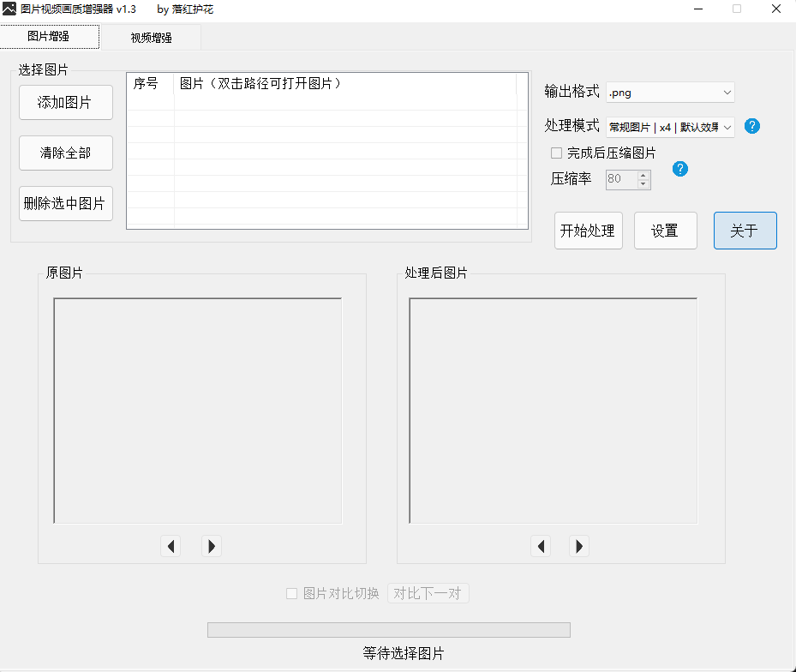
Task: Expand the 处理模式 dropdown
Action: (670, 127)
